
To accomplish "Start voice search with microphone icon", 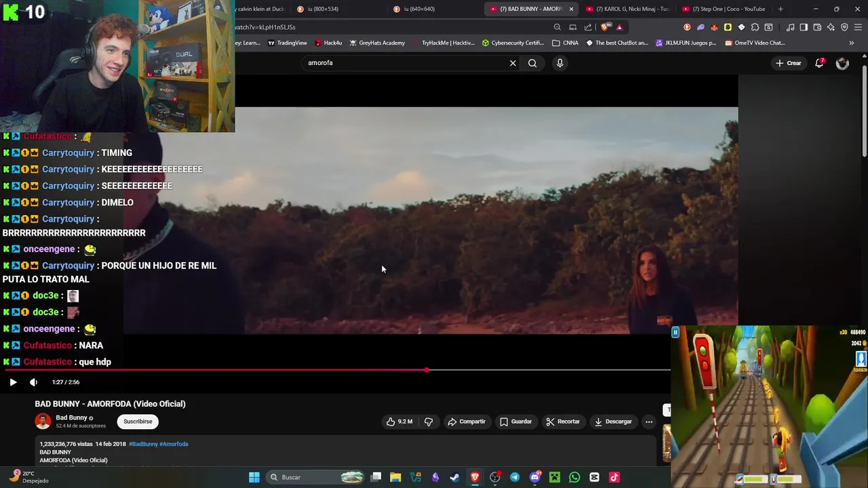I will pos(559,63).
